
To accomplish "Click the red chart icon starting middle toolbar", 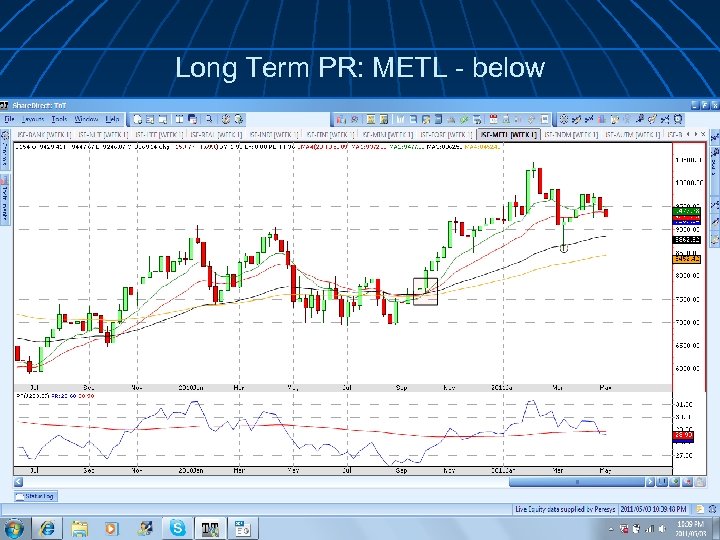I will tap(340, 119).
